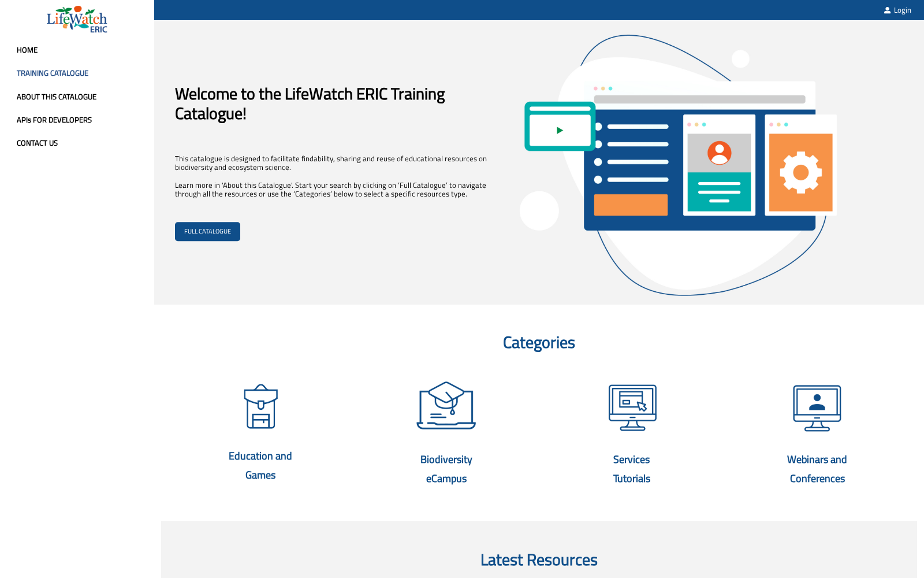
Task: Open the Services Tutorials monitor icon
Action: point(632,407)
